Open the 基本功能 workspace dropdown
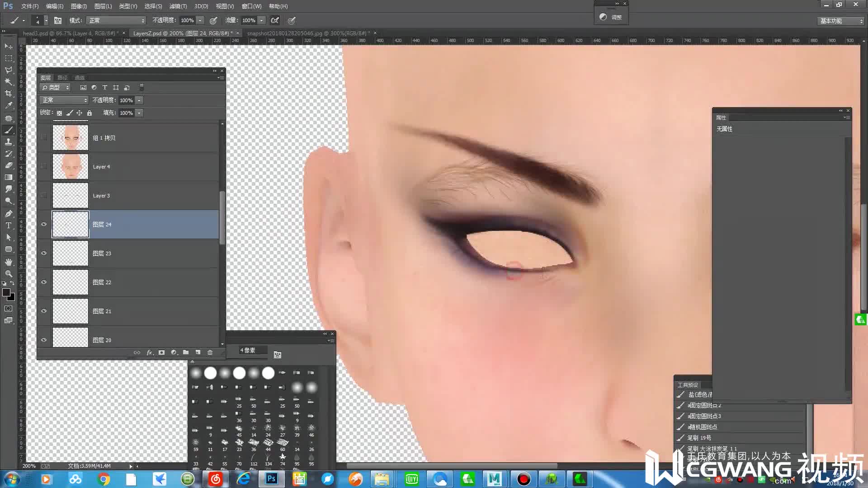 click(841, 21)
